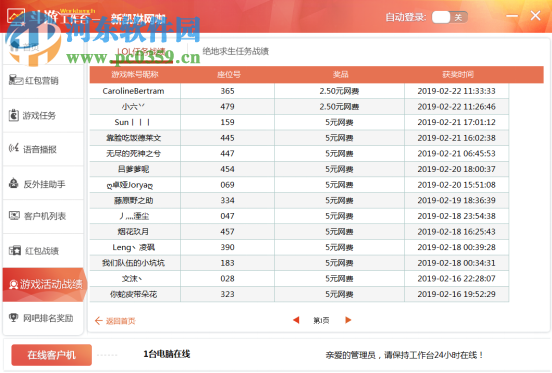Click the client list monitor icon
Screen dimensions: 552x373
tap(14, 215)
